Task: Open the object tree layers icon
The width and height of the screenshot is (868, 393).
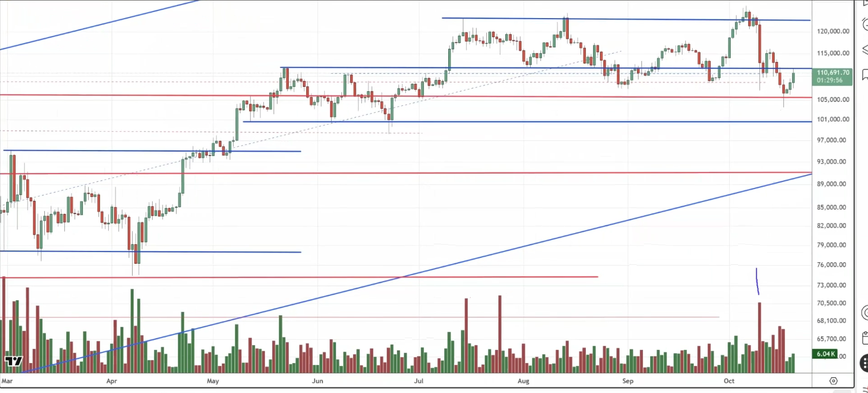Action: click(864, 49)
